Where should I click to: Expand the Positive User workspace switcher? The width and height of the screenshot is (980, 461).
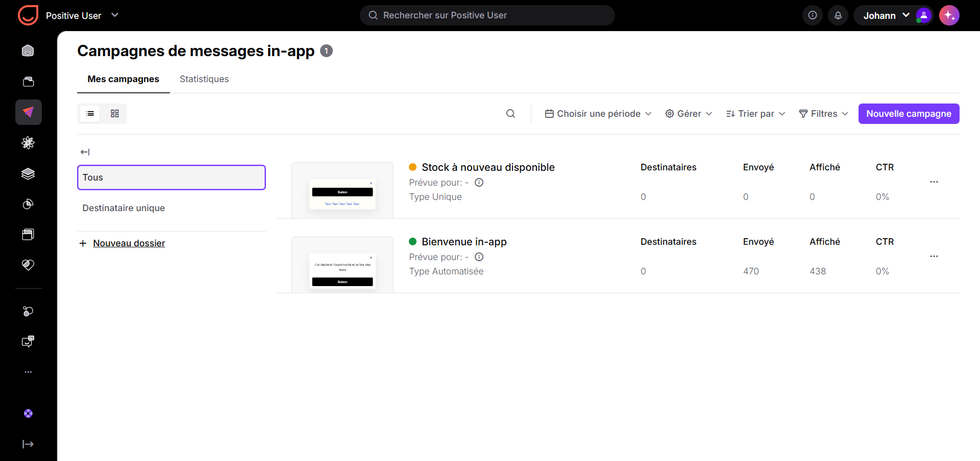115,15
